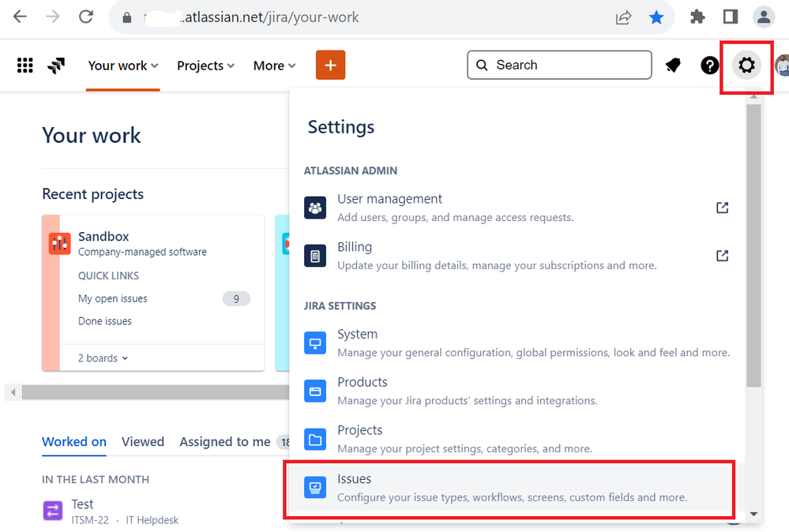The width and height of the screenshot is (789, 532).
Task: Click the User management icon
Action: coord(315,208)
